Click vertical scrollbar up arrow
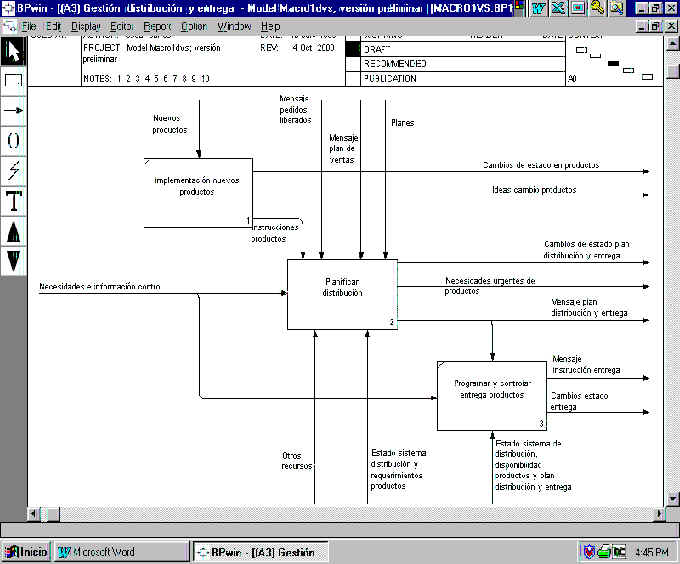680x564 pixels. (672, 43)
